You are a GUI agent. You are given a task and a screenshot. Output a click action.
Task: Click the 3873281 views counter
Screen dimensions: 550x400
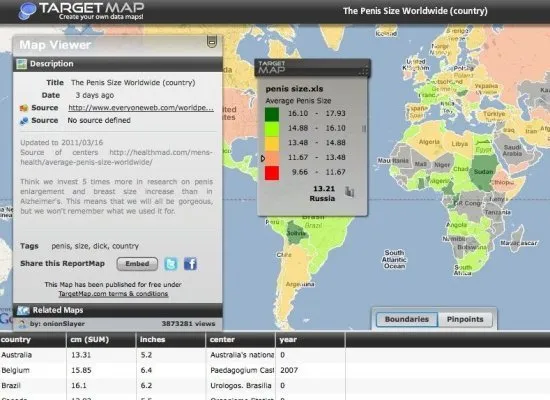click(x=188, y=324)
